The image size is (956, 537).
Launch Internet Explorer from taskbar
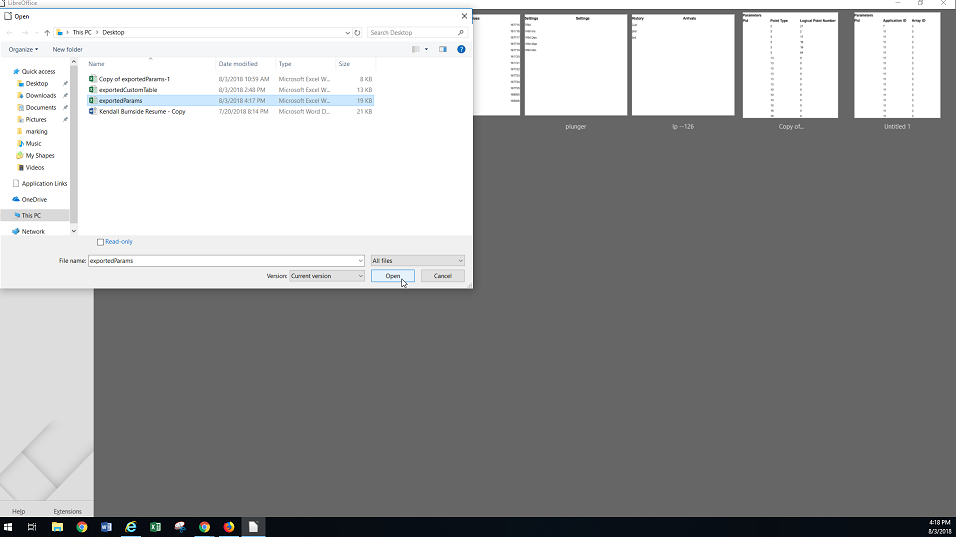tap(131, 527)
